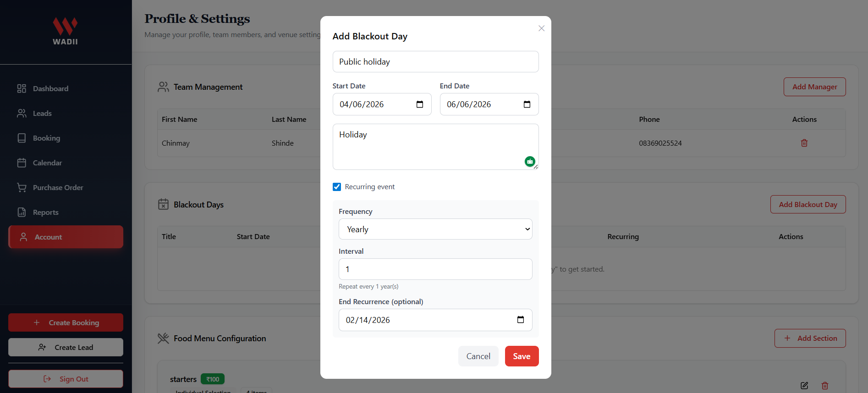This screenshot has height=393, width=868.
Task: Click the plus icon in Add Section
Action: coord(787,338)
